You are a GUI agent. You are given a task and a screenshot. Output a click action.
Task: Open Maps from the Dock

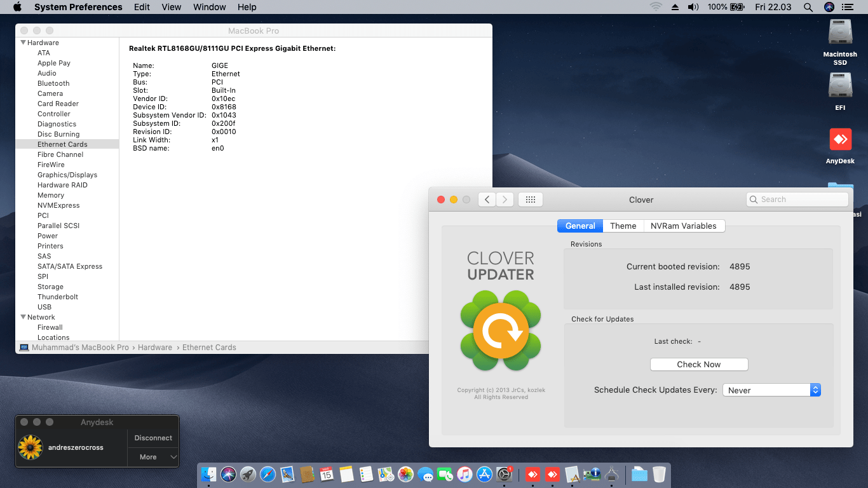pos(386,474)
